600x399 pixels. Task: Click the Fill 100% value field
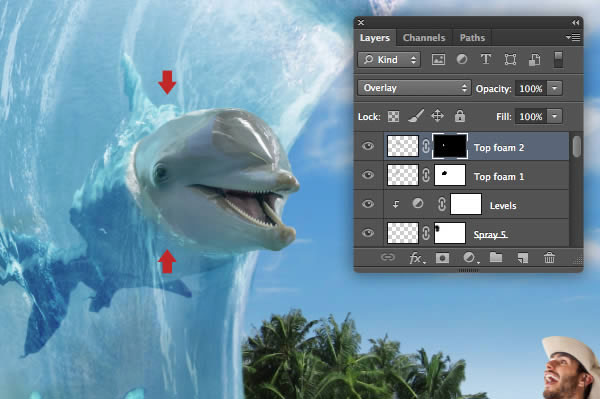coord(531,116)
